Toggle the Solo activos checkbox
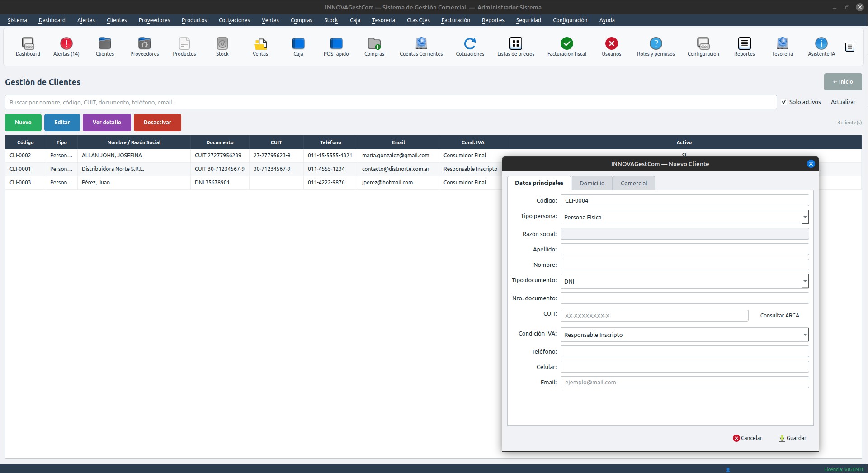Viewport: 868px width, 473px height. click(784, 102)
